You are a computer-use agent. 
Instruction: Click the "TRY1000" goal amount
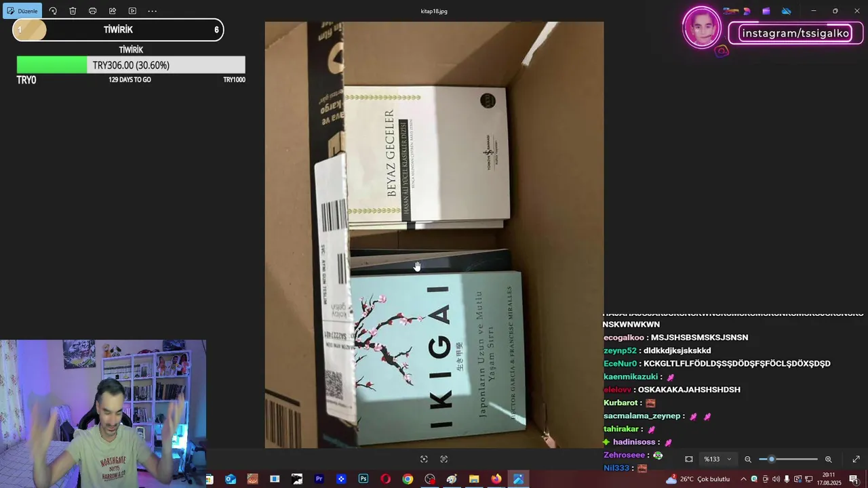234,80
